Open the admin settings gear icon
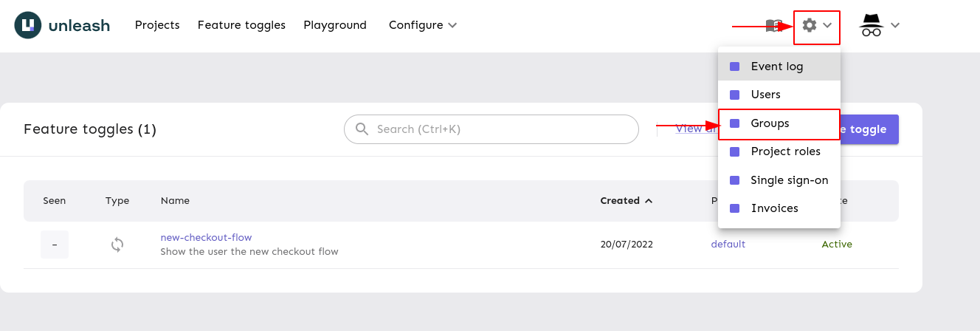 (810, 25)
